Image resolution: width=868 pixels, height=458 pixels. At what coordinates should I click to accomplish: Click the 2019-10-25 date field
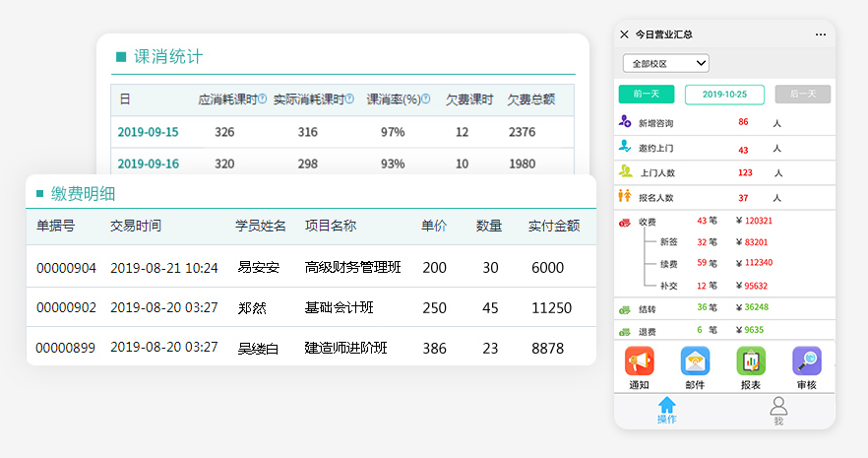click(723, 95)
